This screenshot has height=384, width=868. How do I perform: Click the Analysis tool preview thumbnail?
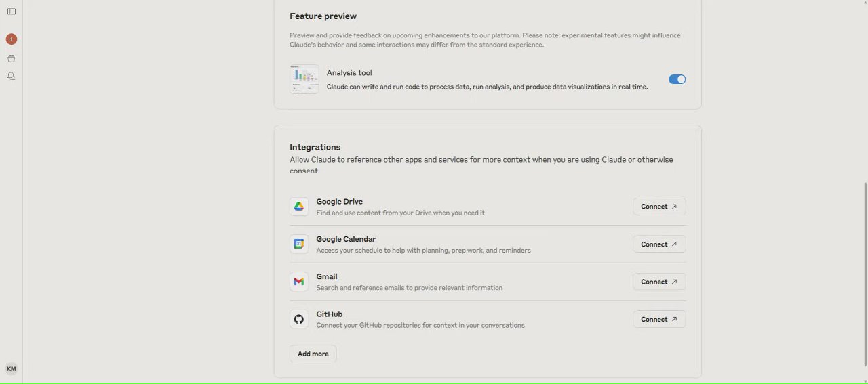click(x=304, y=79)
